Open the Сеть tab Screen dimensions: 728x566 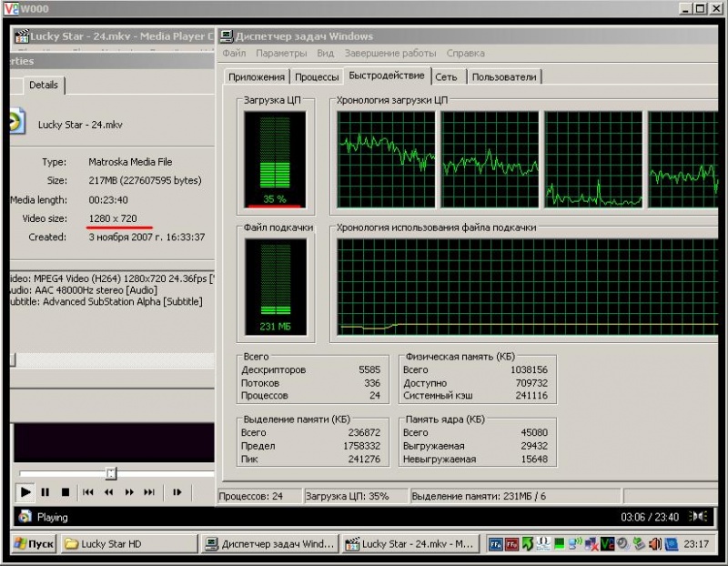(x=446, y=77)
